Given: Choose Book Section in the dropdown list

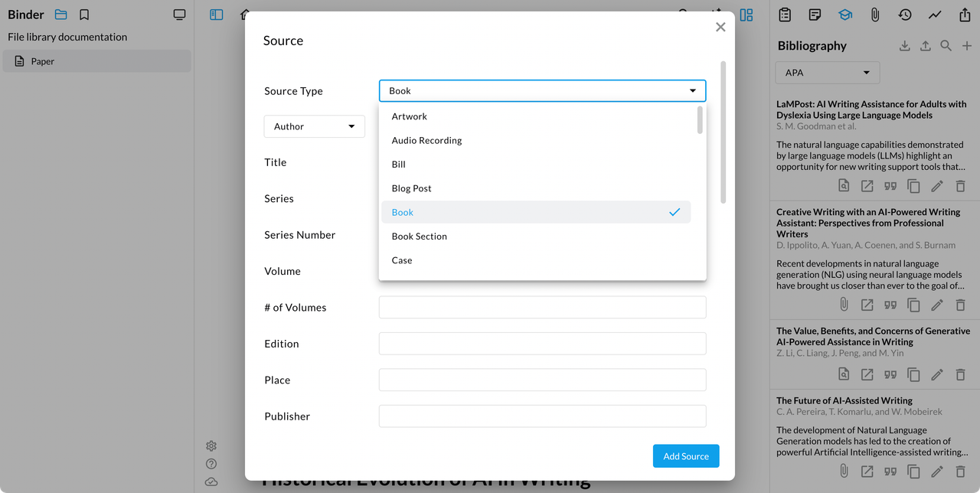Looking at the screenshot, I should 420,237.
